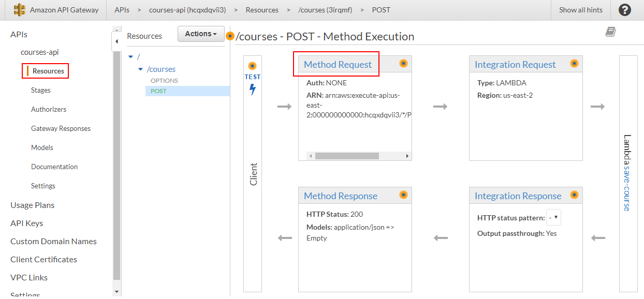This screenshot has width=644, height=299.
Task: Click left arrow of Method Request scrollbar
Action: 311,156
